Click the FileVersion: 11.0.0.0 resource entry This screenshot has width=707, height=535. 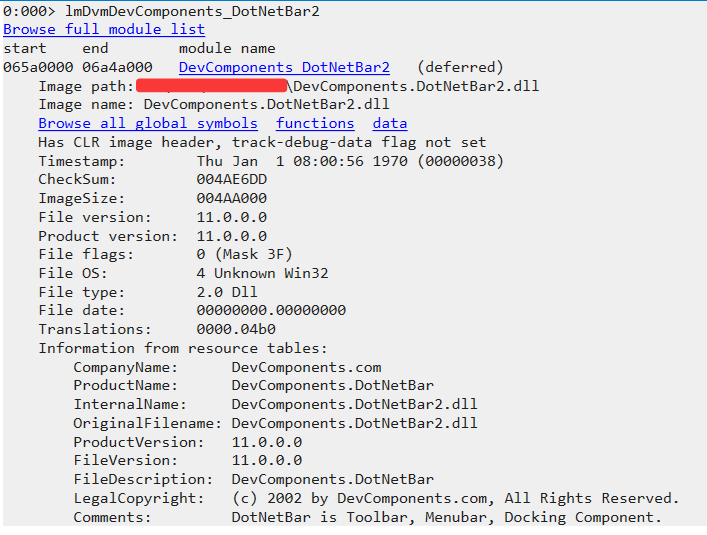[188, 461]
